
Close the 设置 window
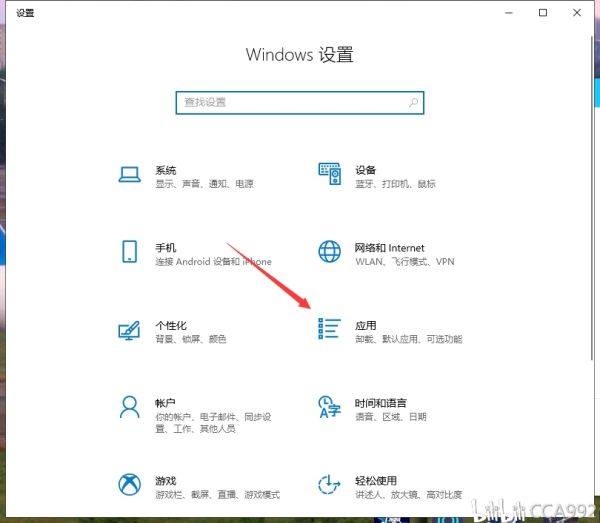[577, 13]
